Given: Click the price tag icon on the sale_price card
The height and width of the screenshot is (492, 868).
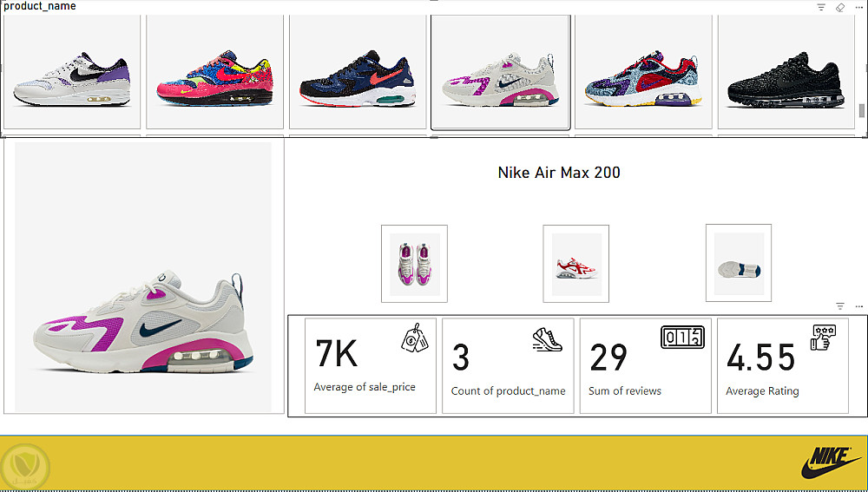Looking at the screenshot, I should tap(415, 338).
